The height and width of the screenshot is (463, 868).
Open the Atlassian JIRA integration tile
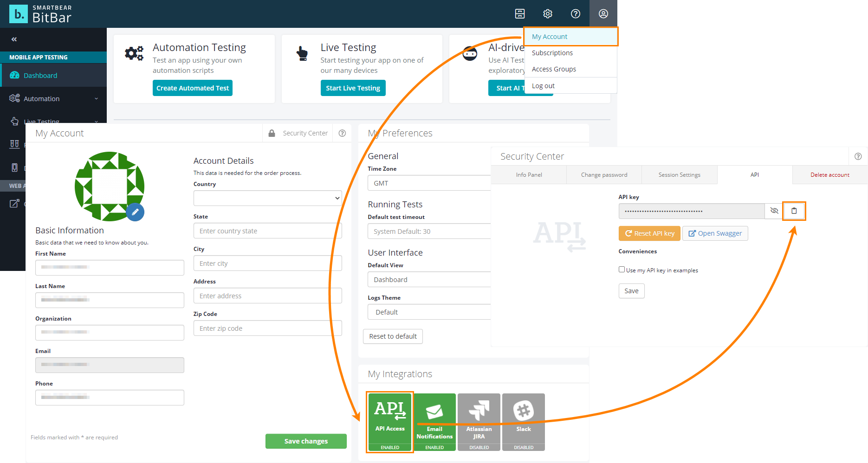pos(479,422)
